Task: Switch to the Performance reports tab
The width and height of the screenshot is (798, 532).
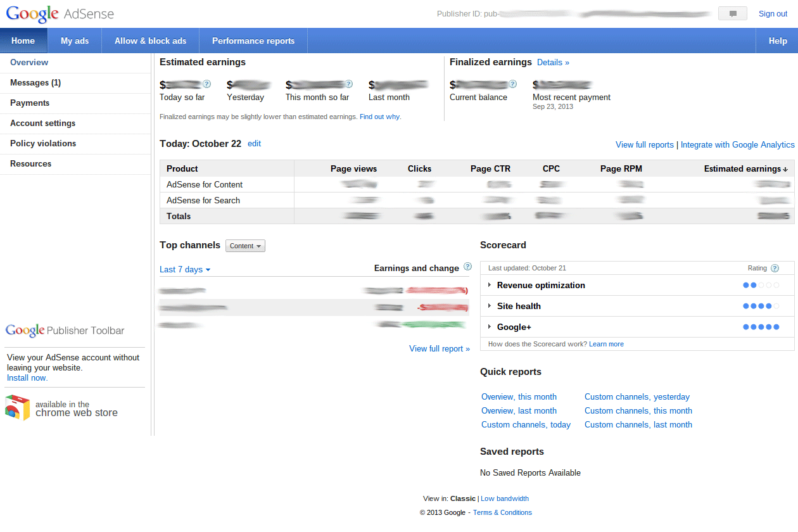Action: point(253,41)
